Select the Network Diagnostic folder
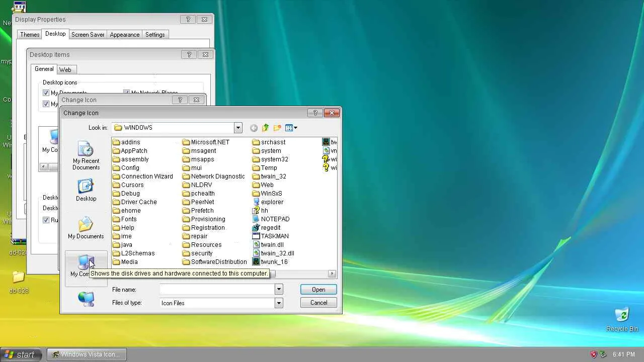644x362 pixels. point(214,176)
